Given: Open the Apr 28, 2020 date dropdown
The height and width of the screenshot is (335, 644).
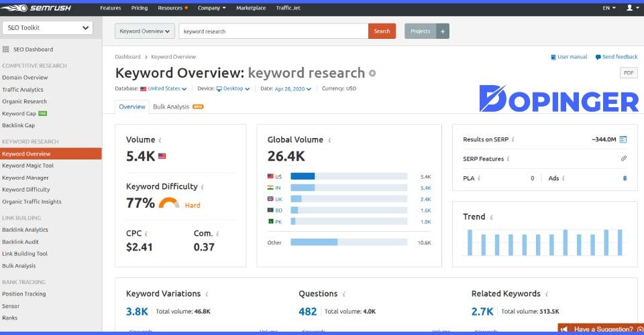Looking at the screenshot, I should [293, 88].
